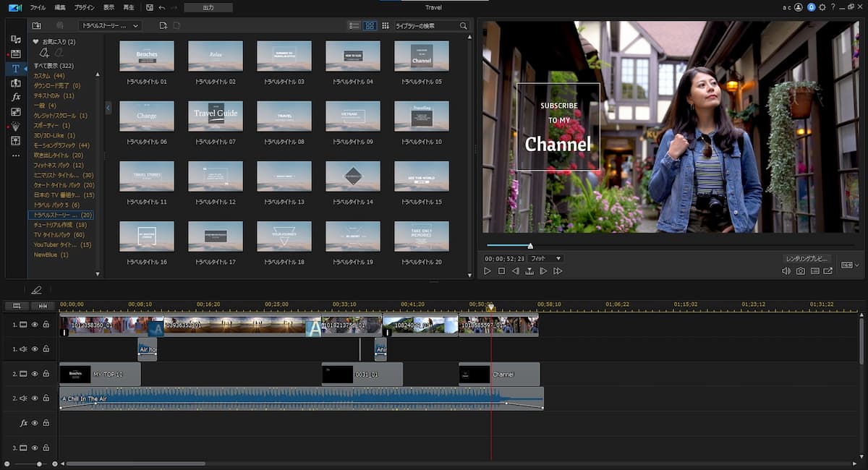Click the 出力 export button
Viewport: 868px width, 470px height.
coord(208,7)
